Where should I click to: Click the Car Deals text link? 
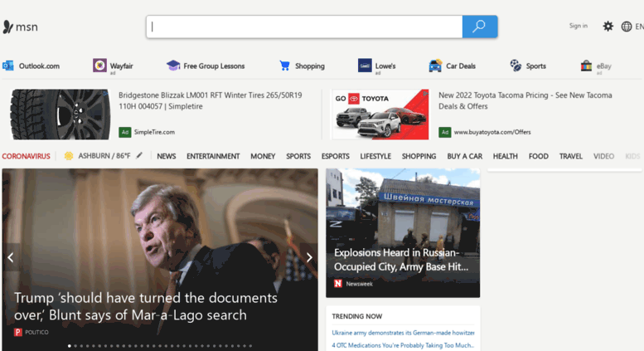pos(461,66)
